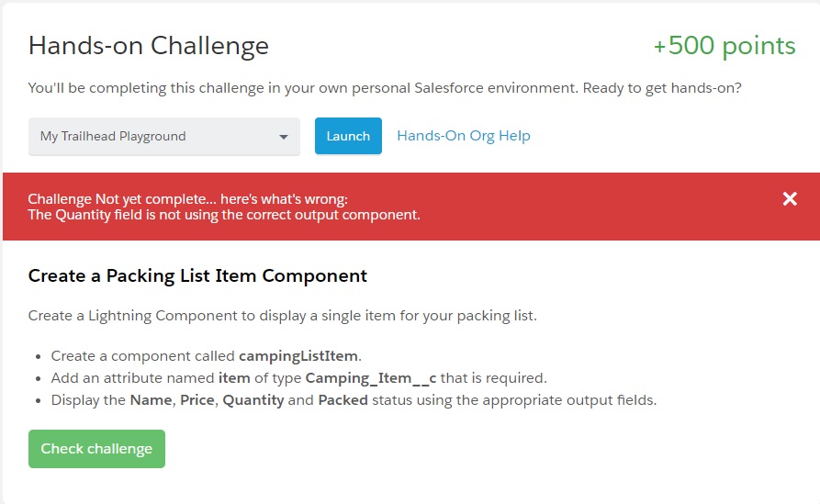Click the playground selector's down arrow
Screen dimensions: 820x504
tap(284, 137)
